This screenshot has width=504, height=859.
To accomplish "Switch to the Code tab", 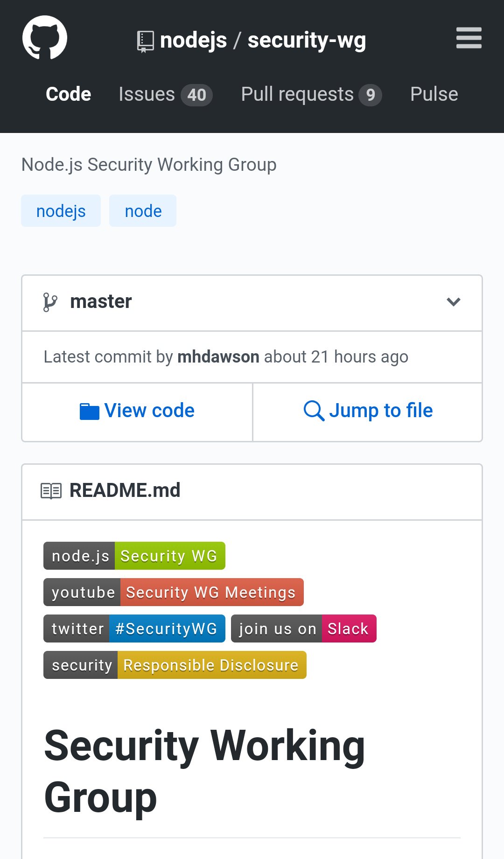I will (x=68, y=94).
